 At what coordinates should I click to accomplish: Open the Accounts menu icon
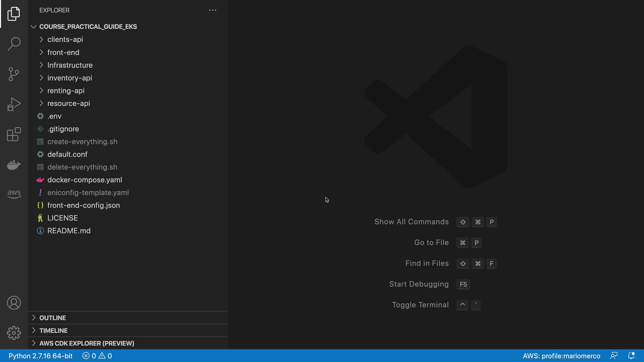click(x=14, y=303)
